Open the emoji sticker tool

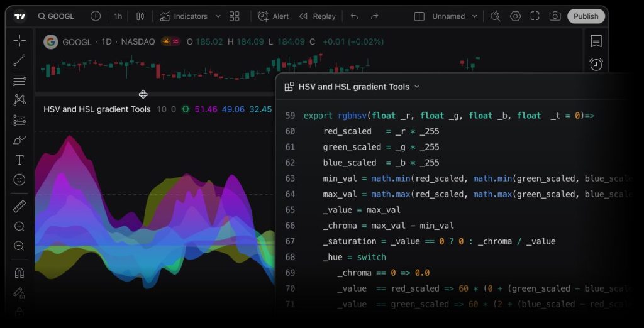click(19, 180)
